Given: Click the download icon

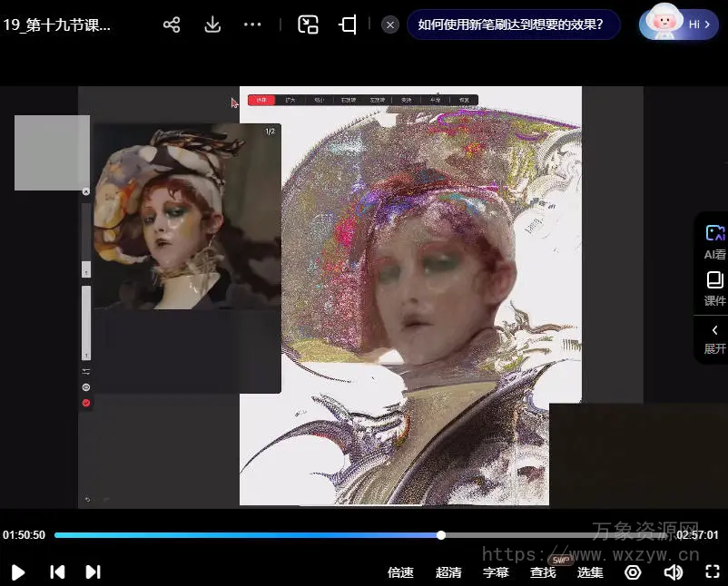Looking at the screenshot, I should (x=212, y=24).
